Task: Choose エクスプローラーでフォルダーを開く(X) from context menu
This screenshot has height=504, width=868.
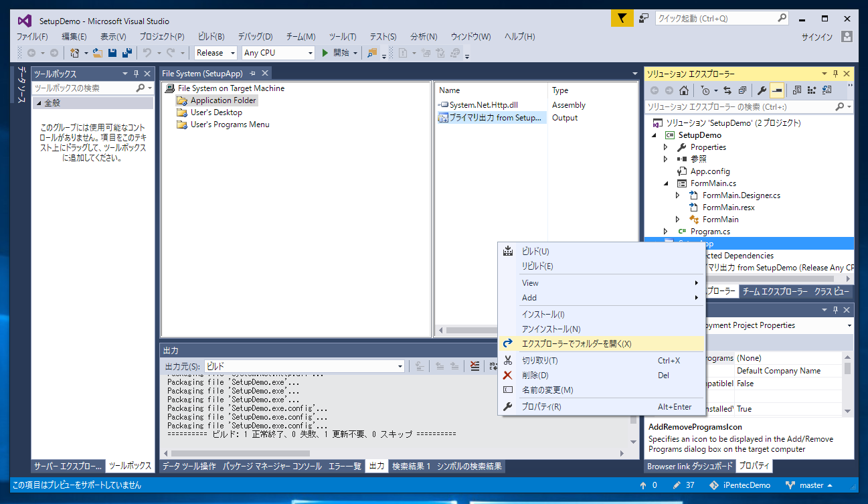Action: (601, 344)
